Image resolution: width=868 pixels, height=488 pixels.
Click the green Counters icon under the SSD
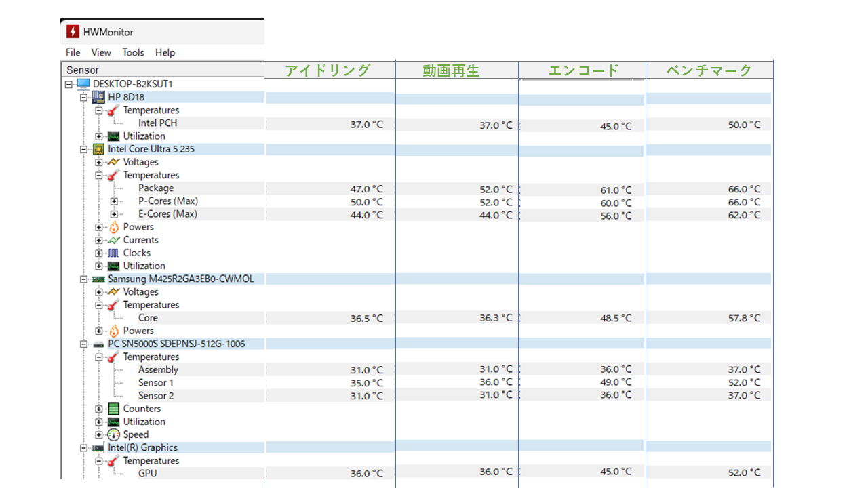pos(113,409)
